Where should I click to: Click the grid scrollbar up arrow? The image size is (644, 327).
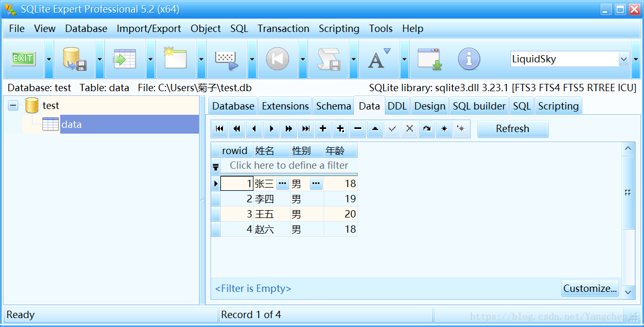tap(628, 149)
